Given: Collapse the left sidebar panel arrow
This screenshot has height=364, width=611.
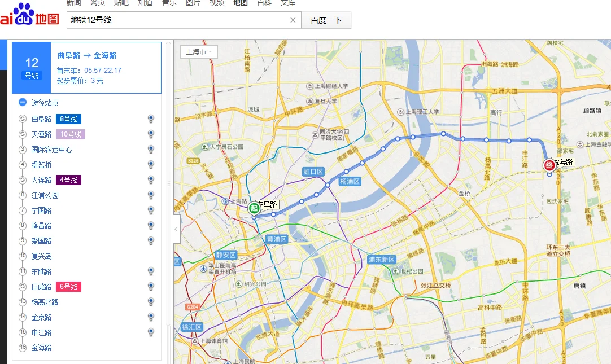Looking at the screenshot, I should [x=176, y=229].
